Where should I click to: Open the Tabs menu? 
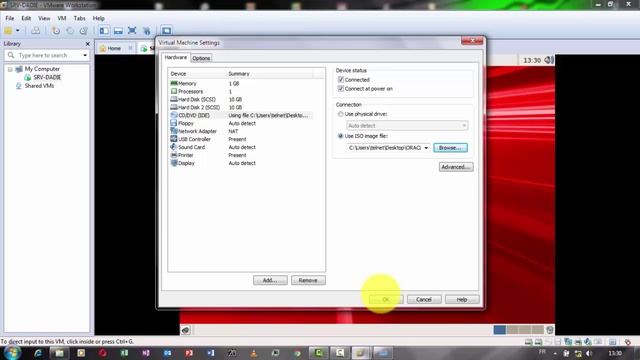coord(79,18)
